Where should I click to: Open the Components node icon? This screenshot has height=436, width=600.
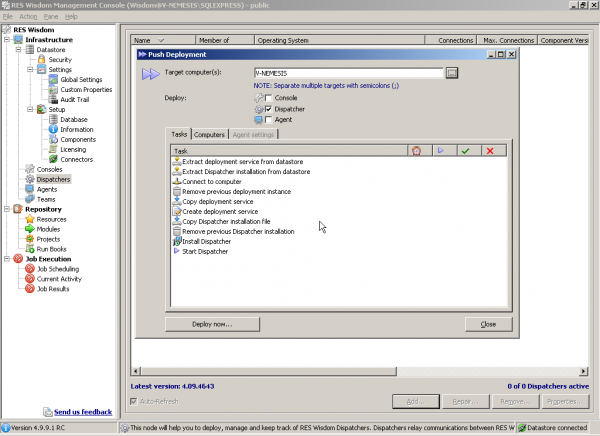click(54, 139)
